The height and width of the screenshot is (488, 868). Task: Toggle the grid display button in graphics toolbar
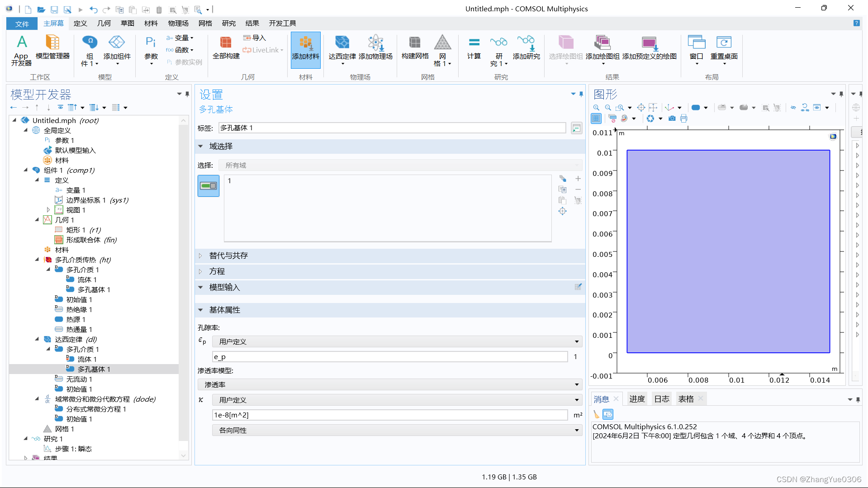coord(596,118)
